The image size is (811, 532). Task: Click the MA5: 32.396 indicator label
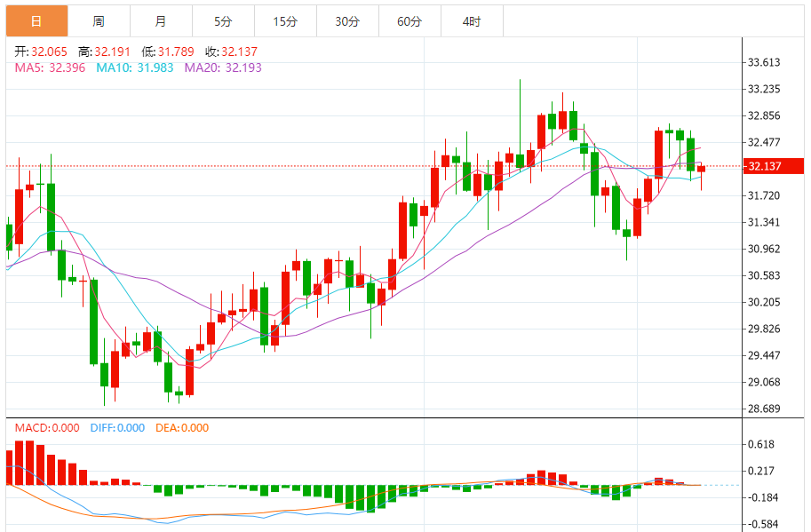pos(50,67)
